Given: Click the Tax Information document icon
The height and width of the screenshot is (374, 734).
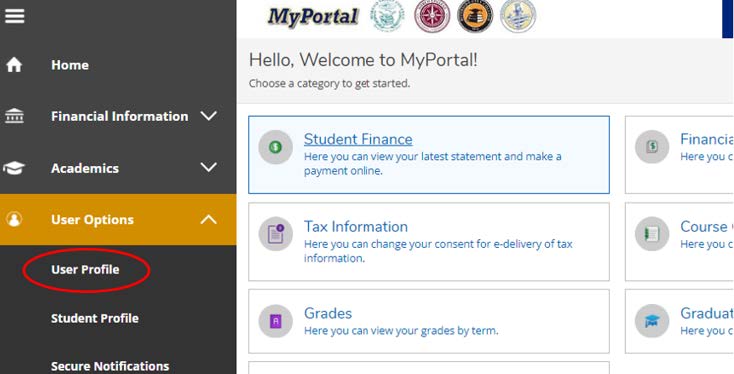Looking at the screenshot, I should [x=276, y=234].
